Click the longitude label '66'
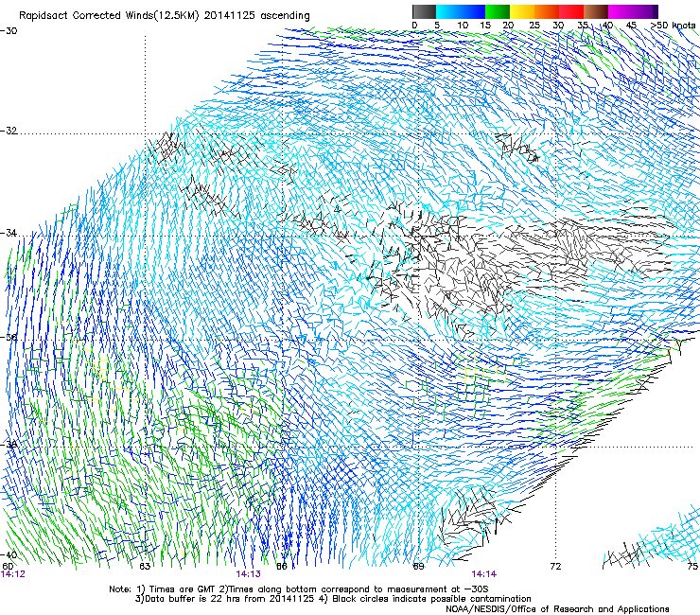 point(282,567)
